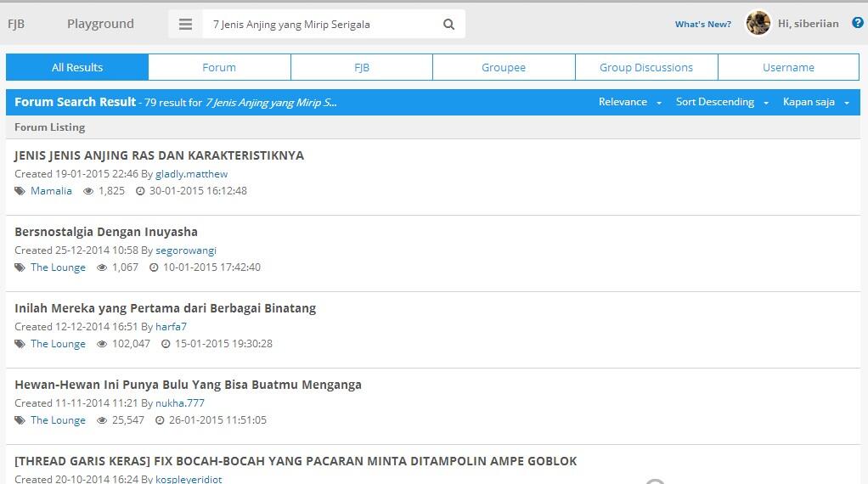Screen dimensions: 868x484
Task: Open The Lounge tag under Bersnostalgia Dengan Inuyasha
Action: click(x=58, y=267)
